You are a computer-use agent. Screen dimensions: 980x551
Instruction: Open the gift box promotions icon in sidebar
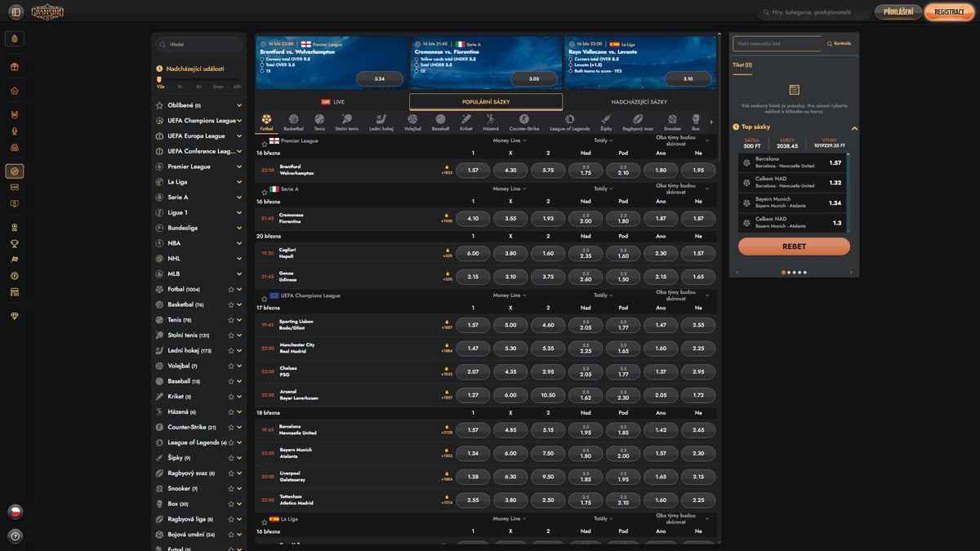click(x=14, y=67)
